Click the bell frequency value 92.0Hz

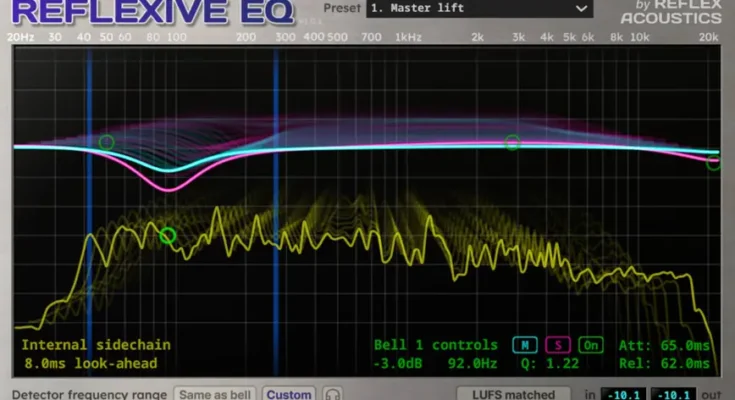(x=472, y=364)
